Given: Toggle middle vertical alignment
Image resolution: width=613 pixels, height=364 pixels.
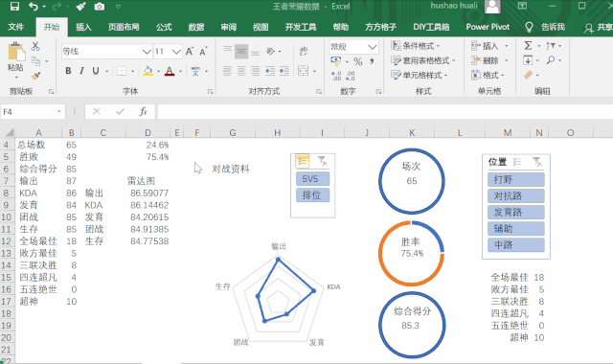Looking at the screenshot, I should coord(241,51).
